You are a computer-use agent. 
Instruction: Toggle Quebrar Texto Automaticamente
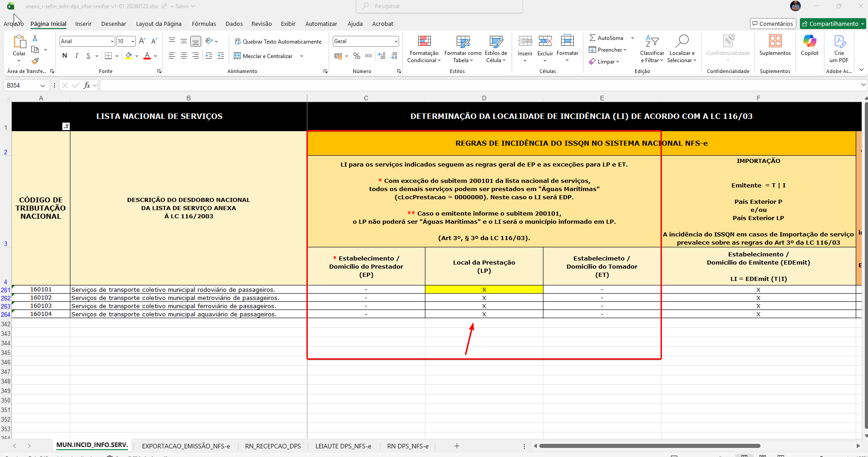point(278,41)
